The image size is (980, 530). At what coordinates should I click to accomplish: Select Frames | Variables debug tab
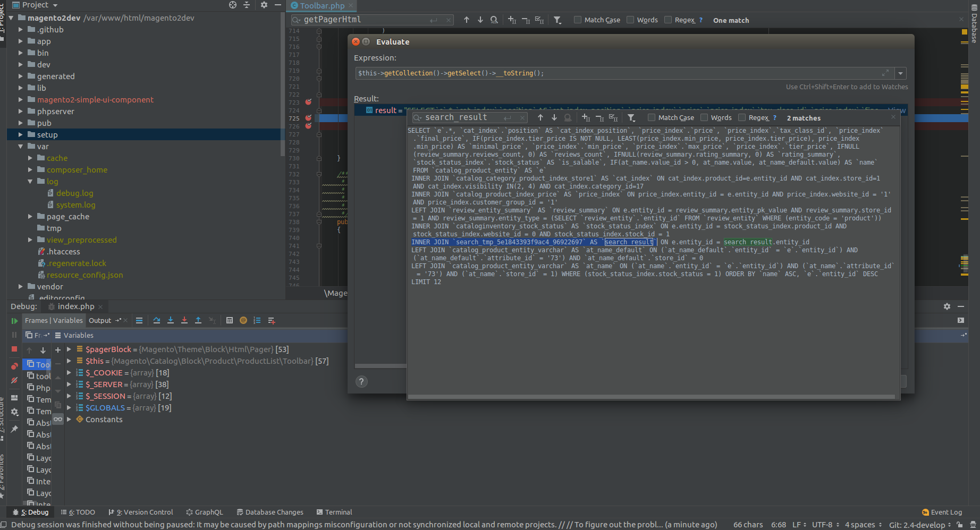54,320
